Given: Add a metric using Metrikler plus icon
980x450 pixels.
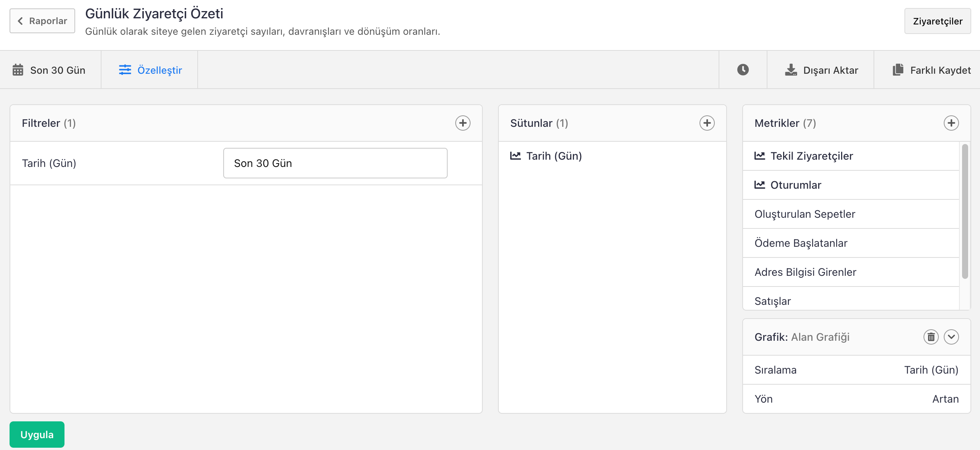Looking at the screenshot, I should tap(951, 123).
